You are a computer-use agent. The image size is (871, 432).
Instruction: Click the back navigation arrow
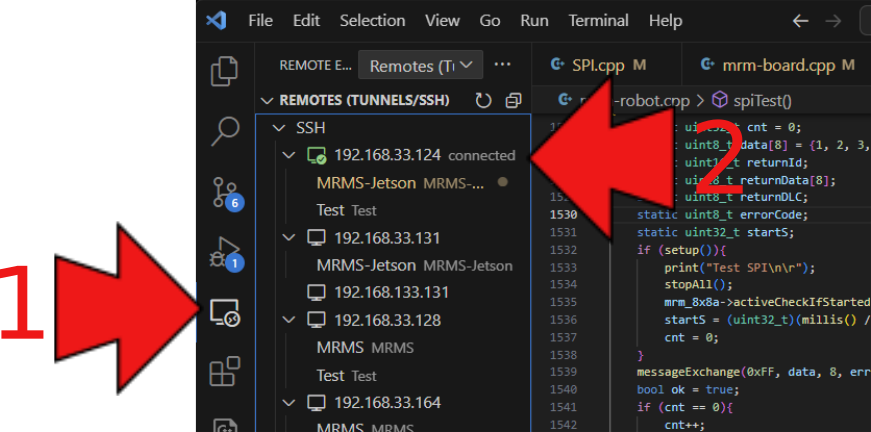click(800, 21)
